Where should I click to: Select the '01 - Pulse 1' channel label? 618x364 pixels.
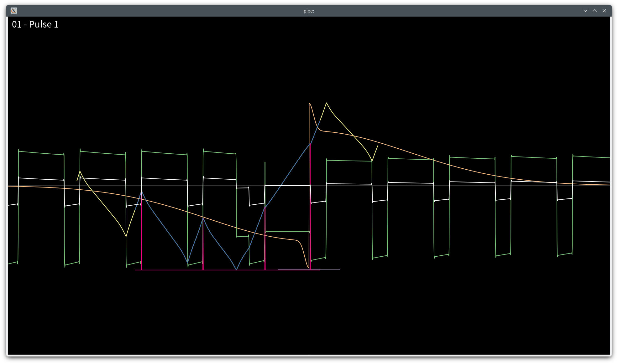coord(35,24)
